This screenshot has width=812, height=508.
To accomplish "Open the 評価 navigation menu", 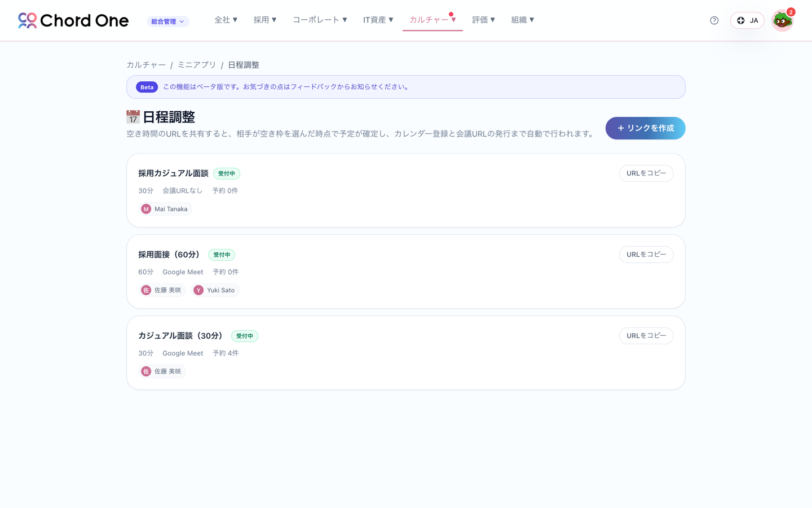I will (484, 20).
